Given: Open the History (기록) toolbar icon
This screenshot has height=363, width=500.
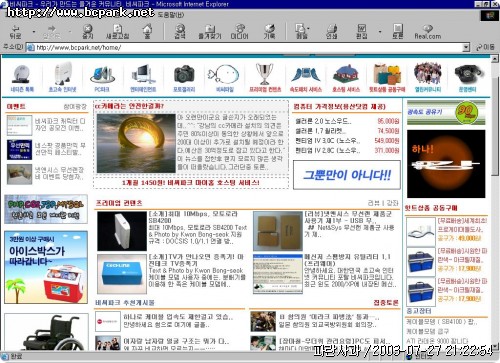Looking at the screenshot, I should coord(269,31).
